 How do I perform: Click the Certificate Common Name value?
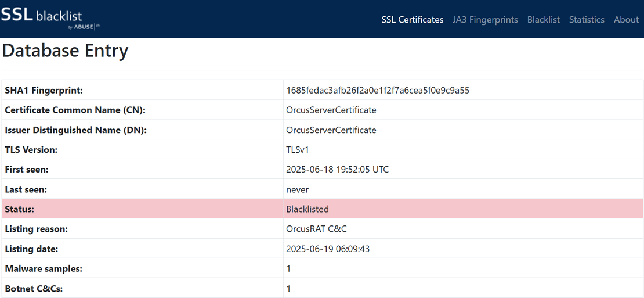coord(331,110)
